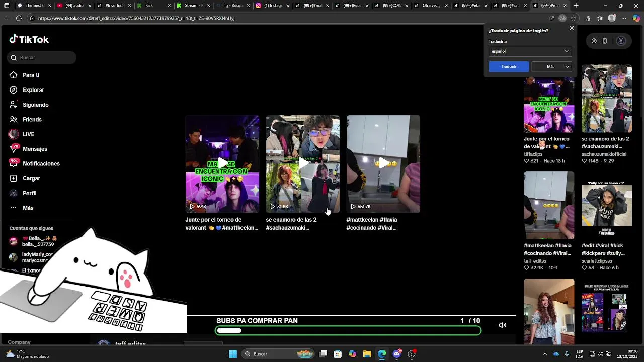Open the 'Zully con su limon' video thumbnail
644x362 pixels.
607,206
